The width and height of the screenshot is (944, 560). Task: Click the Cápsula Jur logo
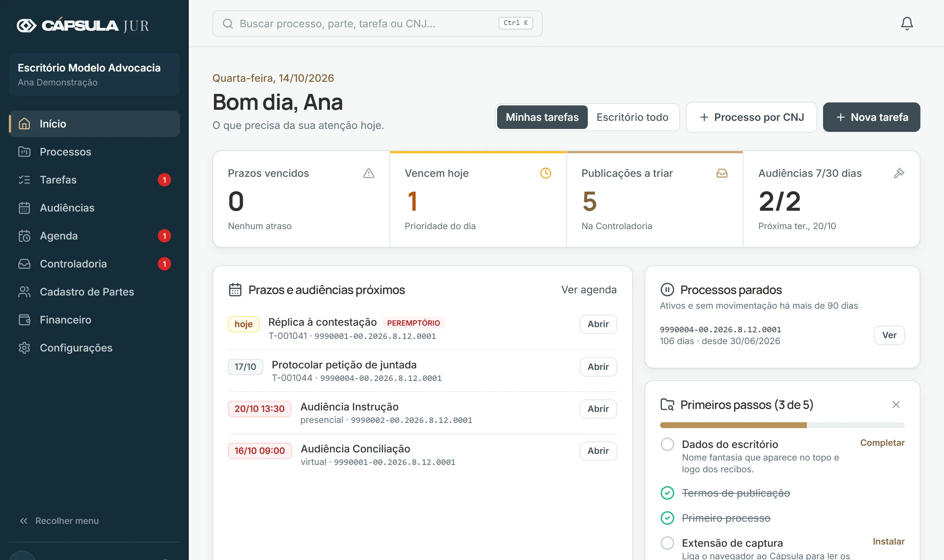83,25
